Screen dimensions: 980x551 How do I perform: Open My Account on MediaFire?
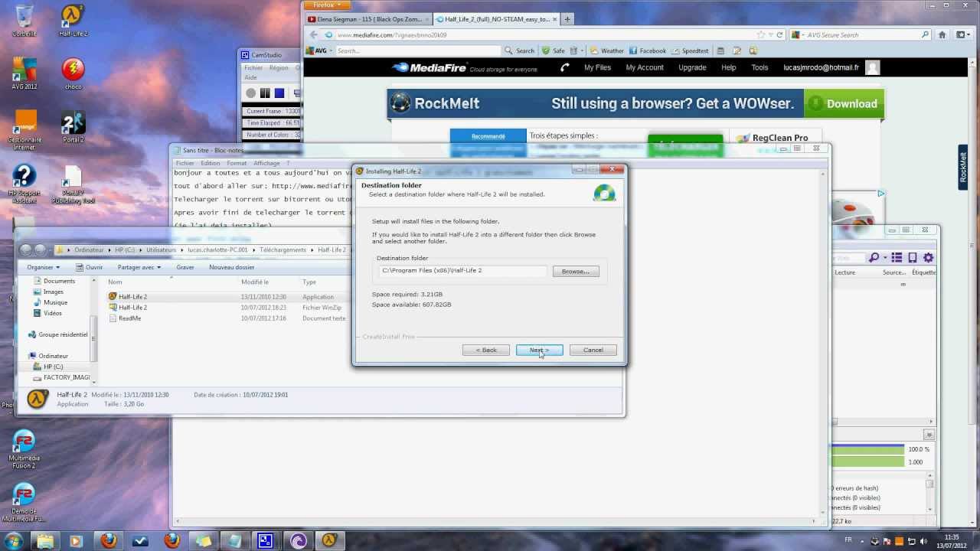click(645, 67)
